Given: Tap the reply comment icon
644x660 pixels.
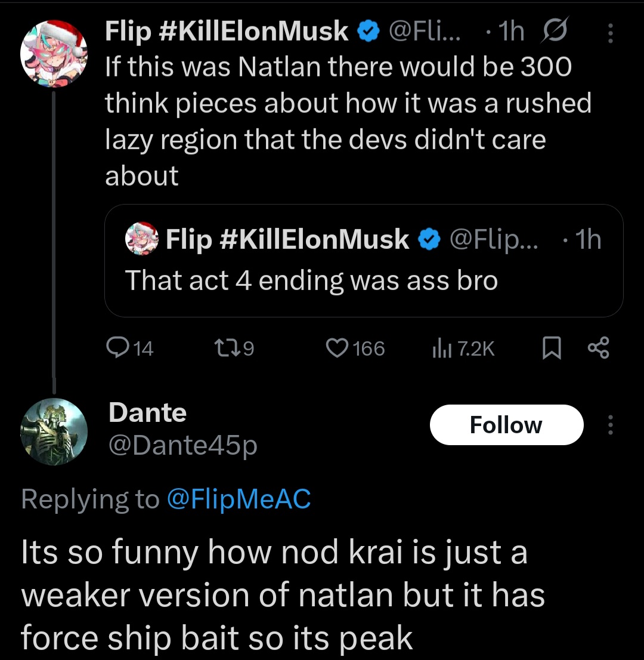Looking at the screenshot, I should pos(114,348).
